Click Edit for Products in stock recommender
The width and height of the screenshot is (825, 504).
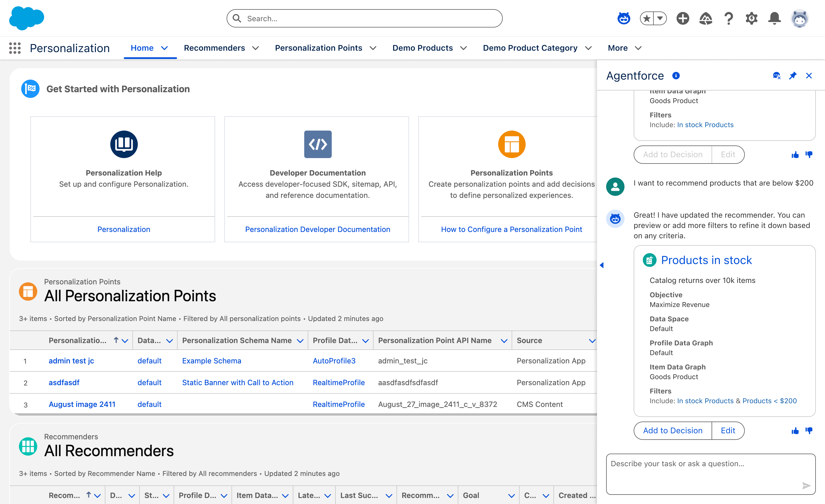pyautogui.click(x=728, y=430)
